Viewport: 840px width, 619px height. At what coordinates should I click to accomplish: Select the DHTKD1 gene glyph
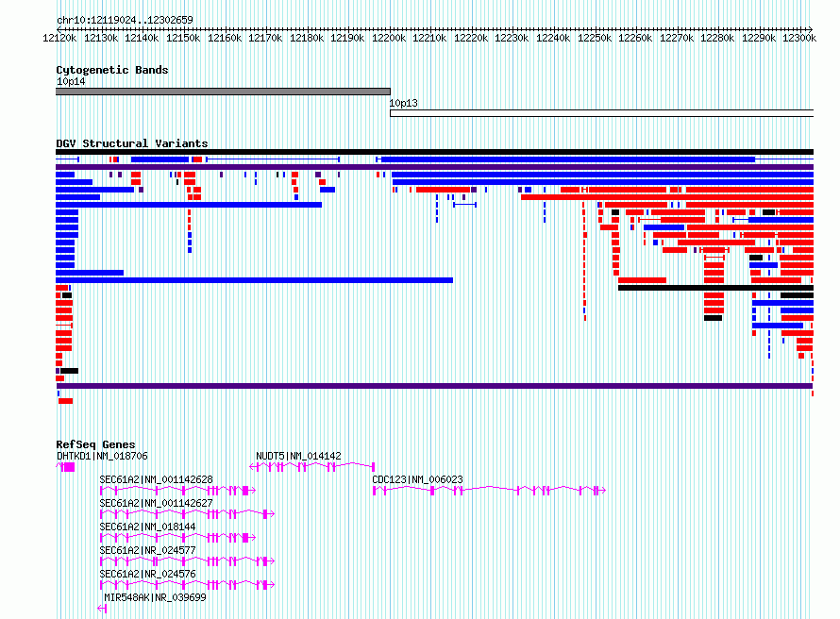pyautogui.click(x=65, y=467)
